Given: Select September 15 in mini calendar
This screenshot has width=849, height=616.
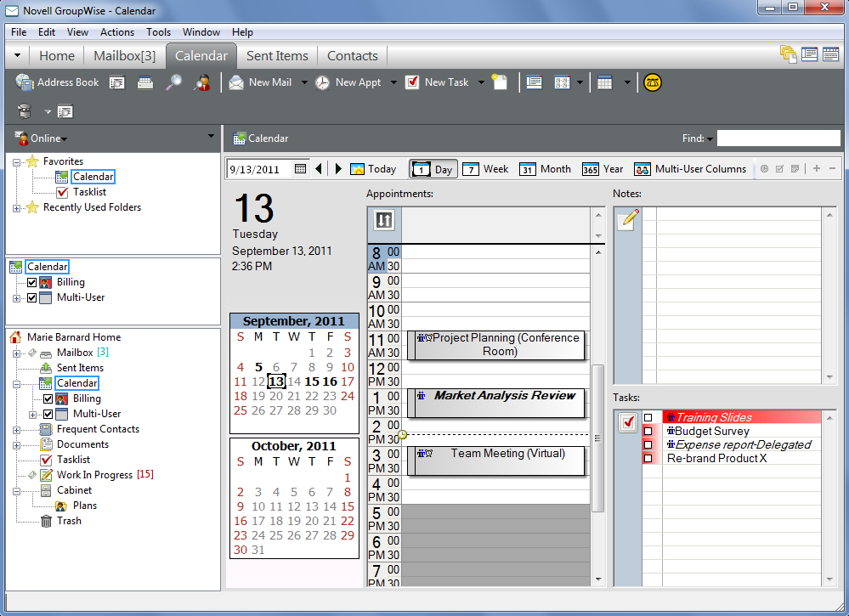Looking at the screenshot, I should pyautogui.click(x=312, y=381).
